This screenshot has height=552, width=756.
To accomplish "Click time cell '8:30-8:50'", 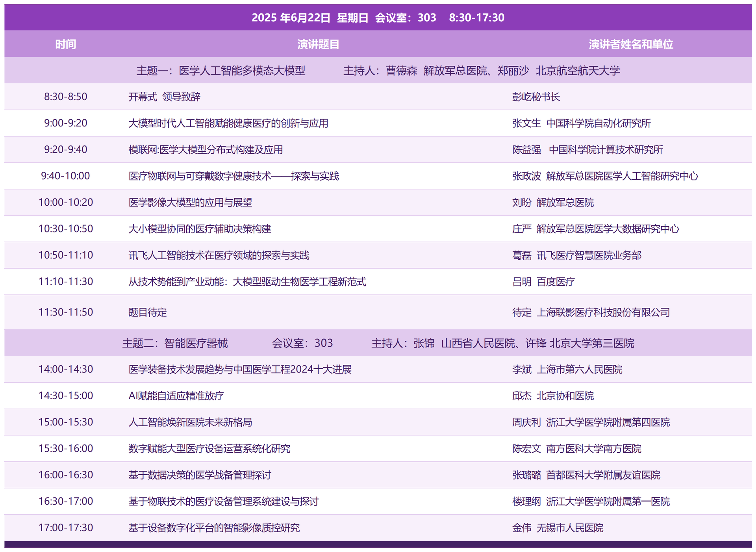I will (x=65, y=97).
